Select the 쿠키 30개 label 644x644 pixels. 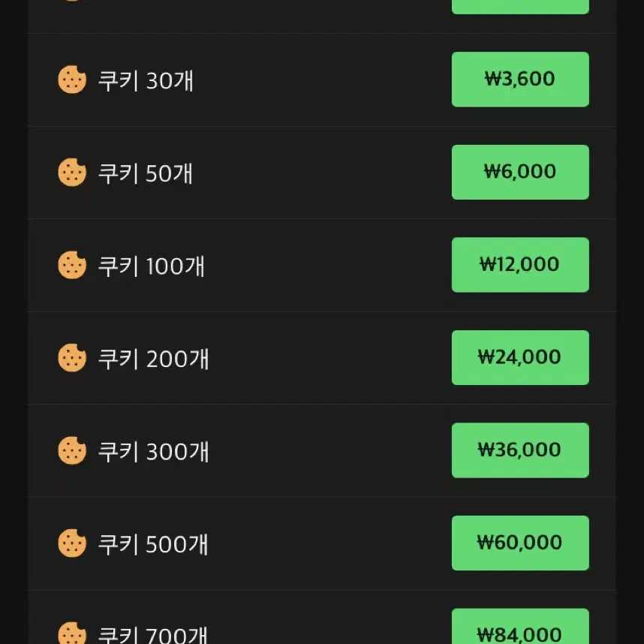(146, 80)
